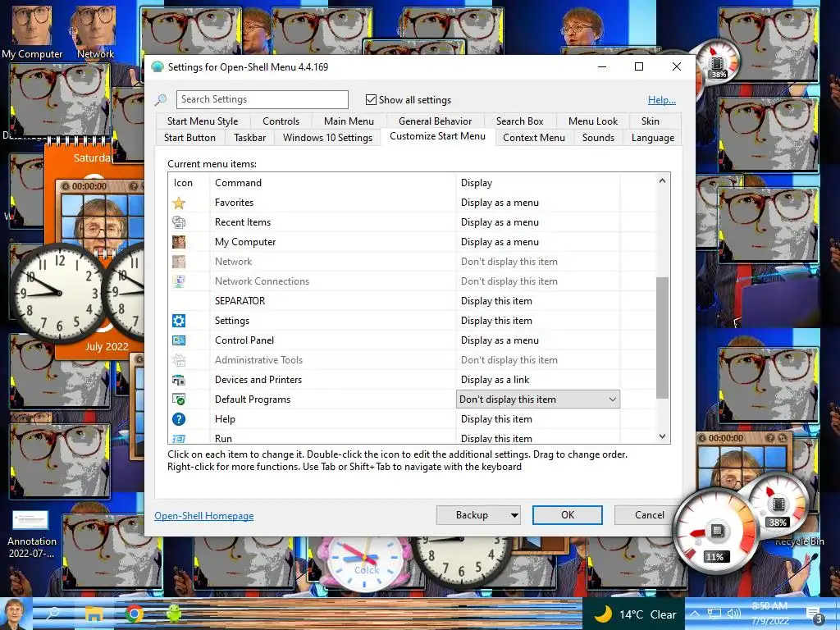
Task: Click the Favorites star icon
Action: 178,203
